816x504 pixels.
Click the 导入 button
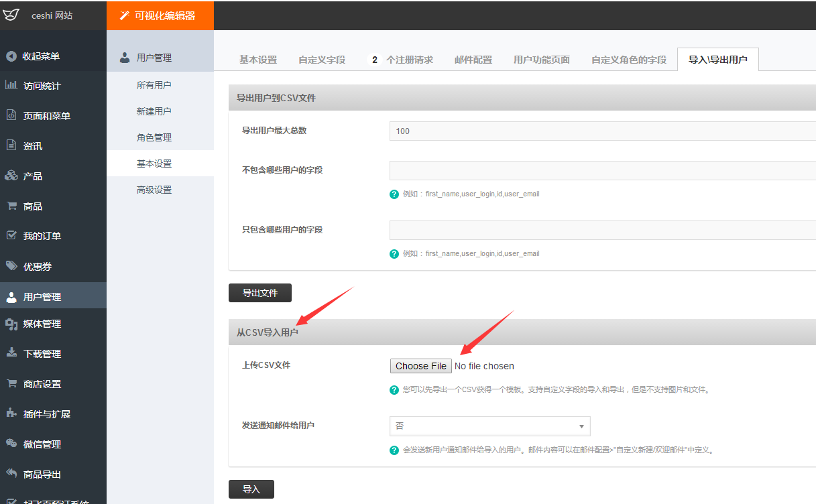[251, 489]
